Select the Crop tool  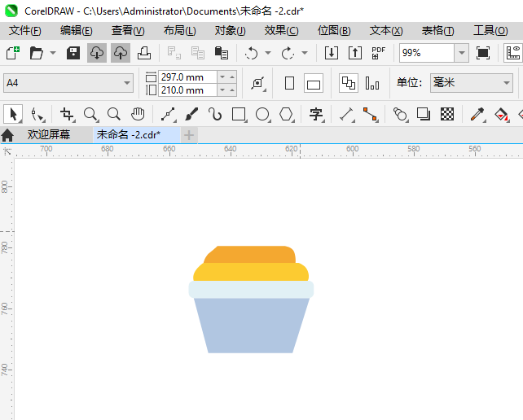[67, 114]
